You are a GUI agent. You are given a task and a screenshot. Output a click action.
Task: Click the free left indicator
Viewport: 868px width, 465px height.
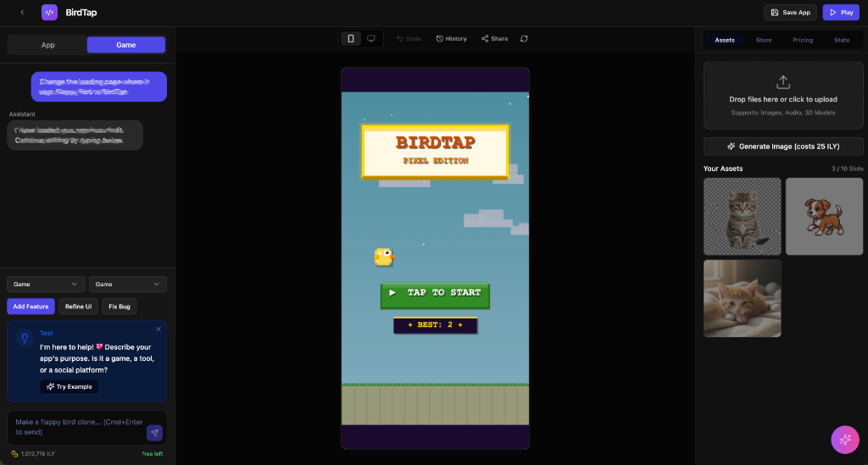[x=153, y=454]
